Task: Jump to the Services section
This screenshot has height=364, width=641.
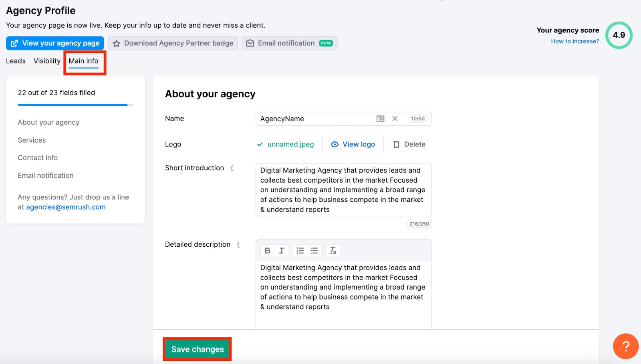Action: click(32, 140)
